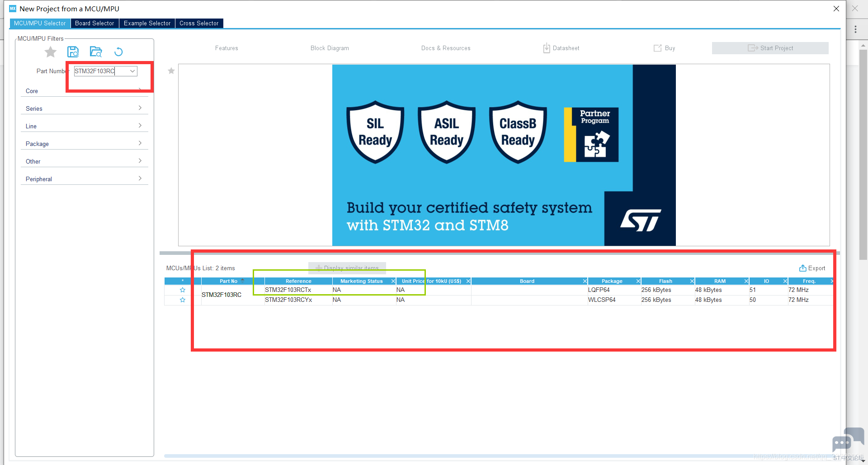Open the Features view
The width and height of the screenshot is (868, 465).
click(x=226, y=48)
